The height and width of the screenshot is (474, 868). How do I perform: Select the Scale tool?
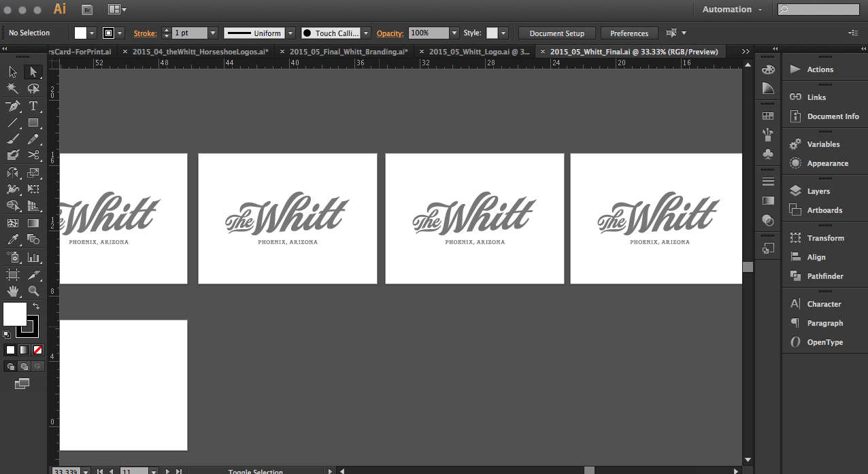click(x=33, y=173)
